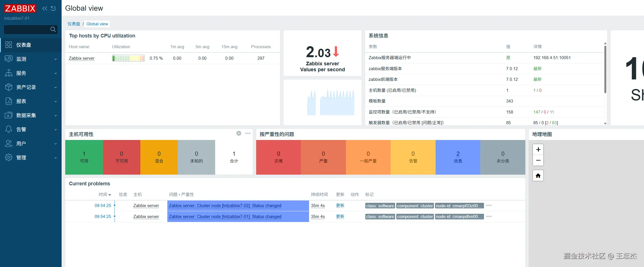Screen dimensions: 644x267
Task: Click the 资产记录 inventory cube icon
Action: point(9,87)
